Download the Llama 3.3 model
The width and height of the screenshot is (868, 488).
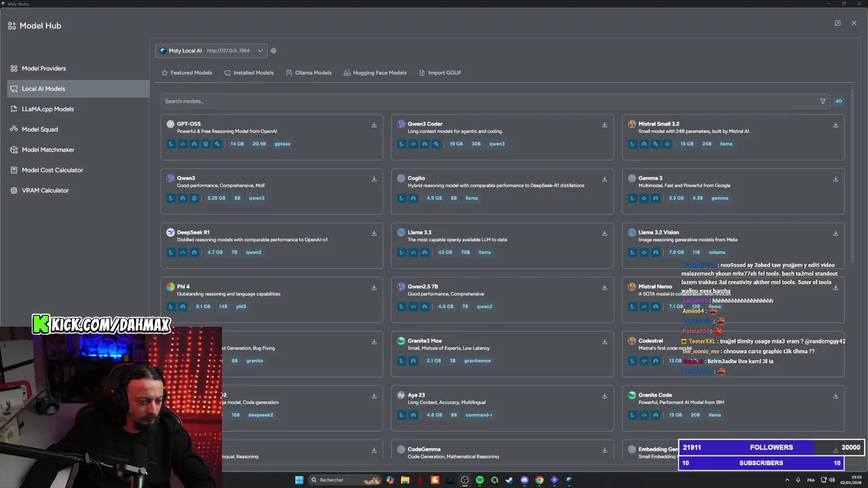pyautogui.click(x=605, y=233)
